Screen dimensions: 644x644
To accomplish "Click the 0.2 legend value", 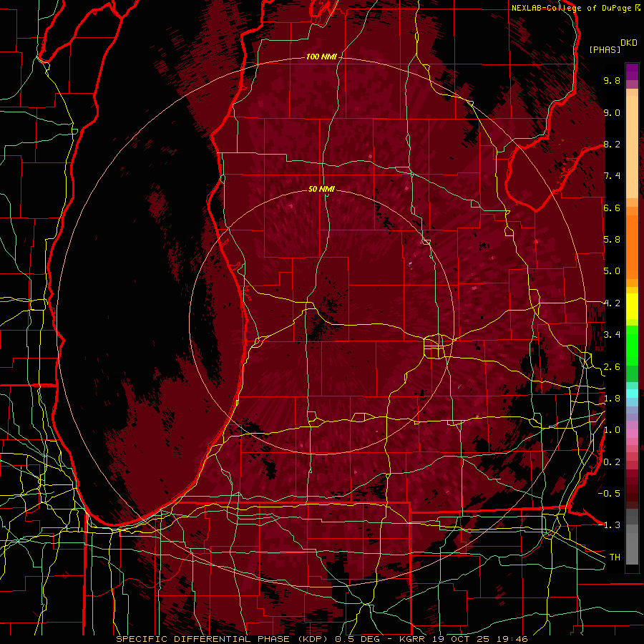I will coord(612,462).
